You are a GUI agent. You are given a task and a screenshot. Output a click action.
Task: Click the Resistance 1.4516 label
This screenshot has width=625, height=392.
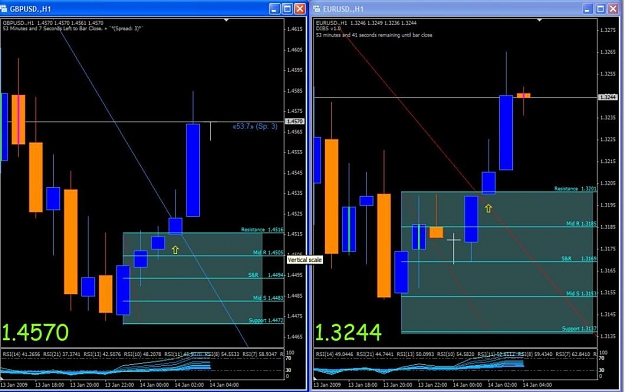point(262,229)
